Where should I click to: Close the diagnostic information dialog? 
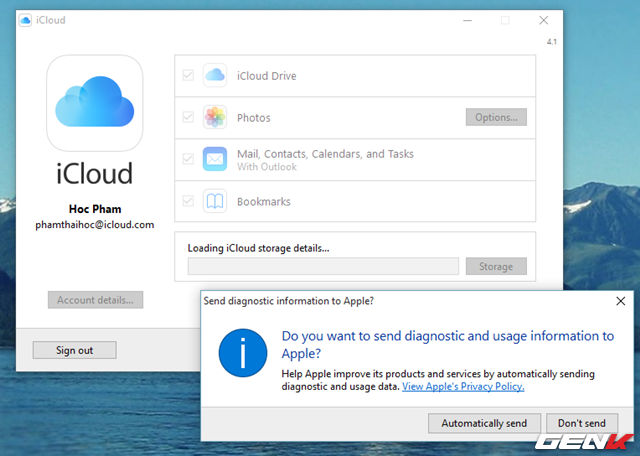[620, 300]
